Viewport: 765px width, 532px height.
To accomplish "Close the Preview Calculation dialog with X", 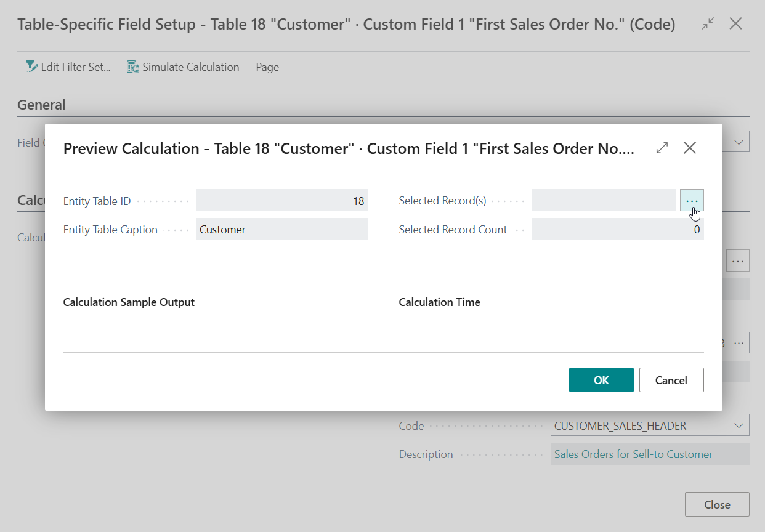I will click(690, 148).
